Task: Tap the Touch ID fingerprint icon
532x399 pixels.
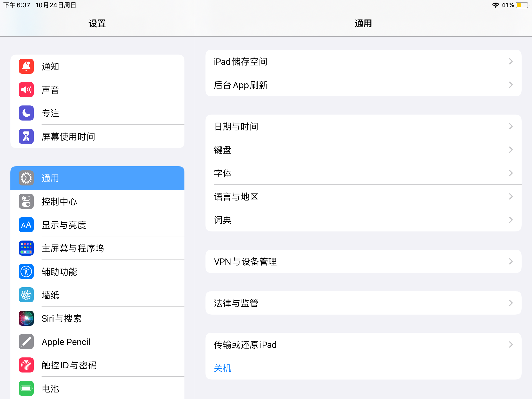Action: (x=26, y=365)
